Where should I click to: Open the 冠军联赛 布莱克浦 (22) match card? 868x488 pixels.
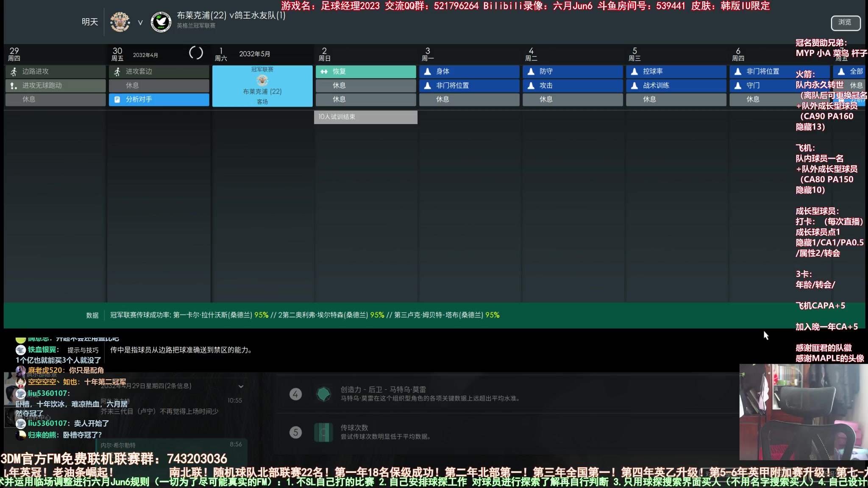(x=262, y=86)
